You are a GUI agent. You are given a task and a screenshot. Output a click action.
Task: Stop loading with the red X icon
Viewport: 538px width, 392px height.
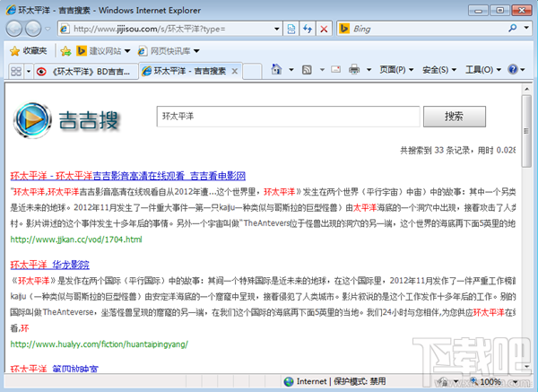(324, 29)
